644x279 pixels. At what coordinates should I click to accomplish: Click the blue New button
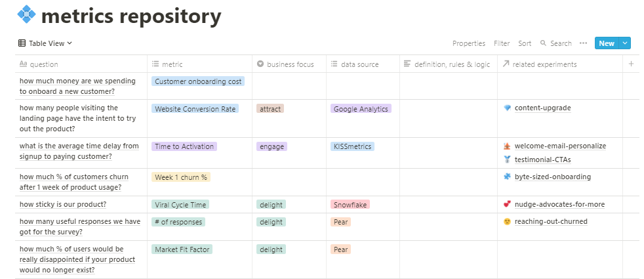(606, 43)
